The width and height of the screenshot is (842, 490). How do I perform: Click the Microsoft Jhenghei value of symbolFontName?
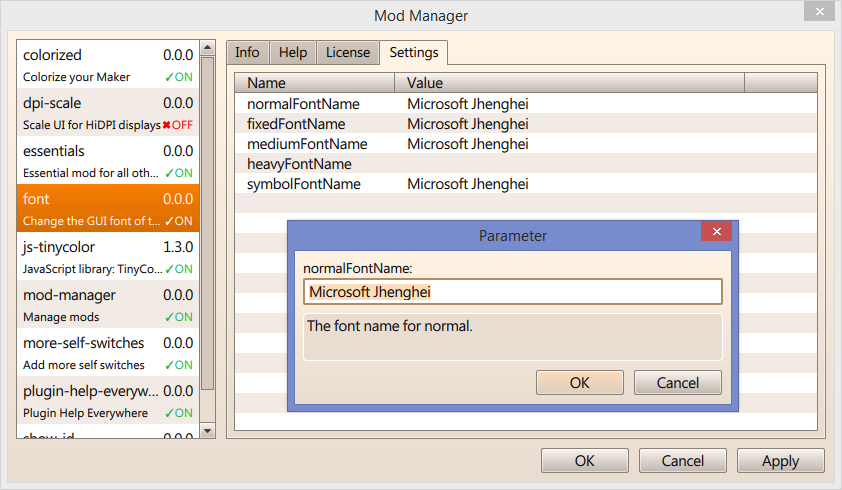pos(468,184)
